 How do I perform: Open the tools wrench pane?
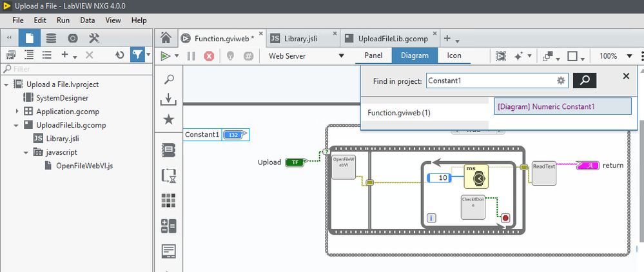pos(94,39)
